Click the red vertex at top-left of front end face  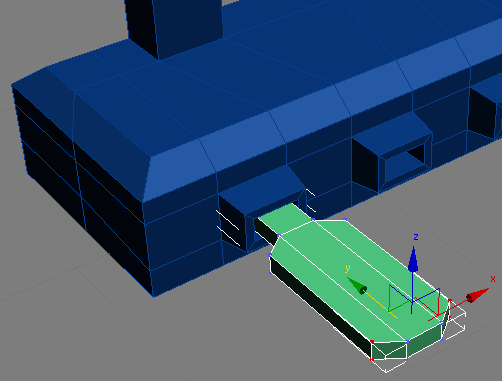coord(372,342)
